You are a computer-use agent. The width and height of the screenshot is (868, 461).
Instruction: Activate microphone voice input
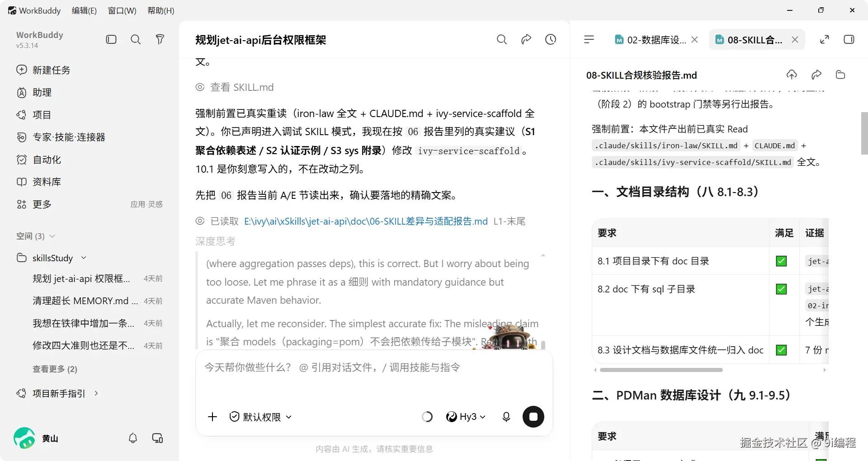(506, 417)
